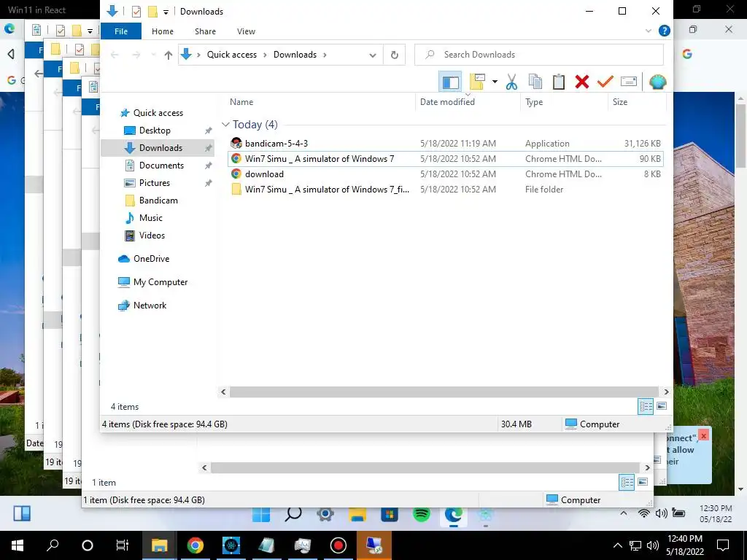Click the Classic Shell seashell icon
This screenshot has height=560, width=747.
coord(657,82)
